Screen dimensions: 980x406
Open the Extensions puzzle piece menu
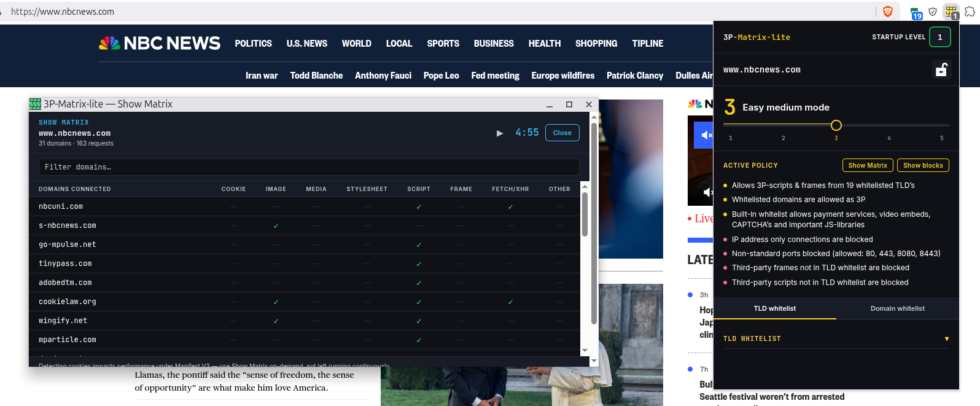pos(970,11)
